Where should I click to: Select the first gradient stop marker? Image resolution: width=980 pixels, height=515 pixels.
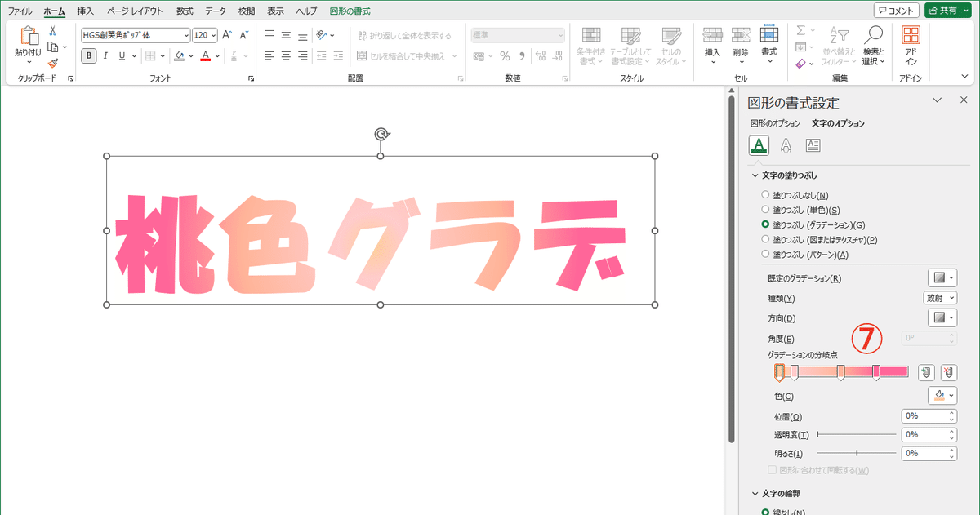click(x=779, y=373)
